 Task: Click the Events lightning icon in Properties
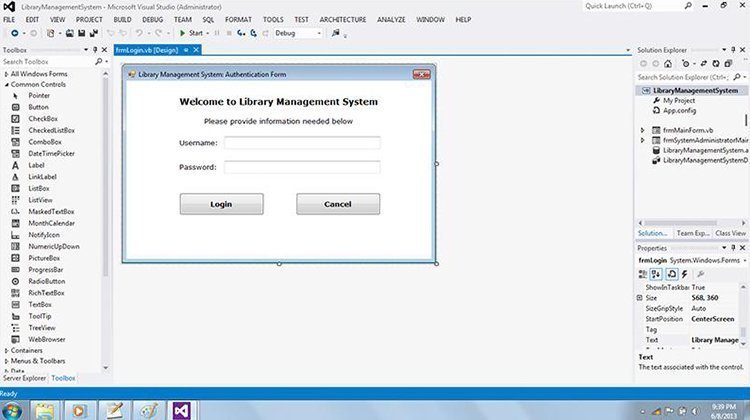[686, 273]
